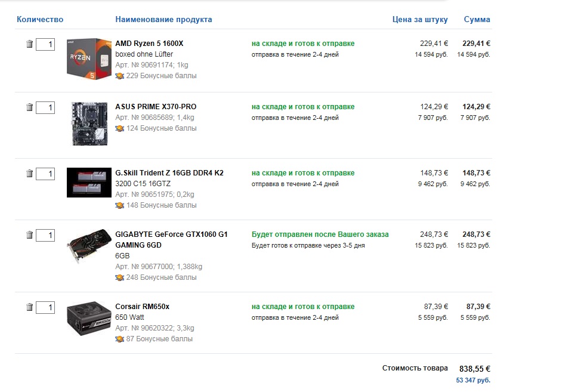Click the Ryzen processor box thumbnail
Image resolution: width=578 pixels, height=392 pixels.
click(x=89, y=59)
